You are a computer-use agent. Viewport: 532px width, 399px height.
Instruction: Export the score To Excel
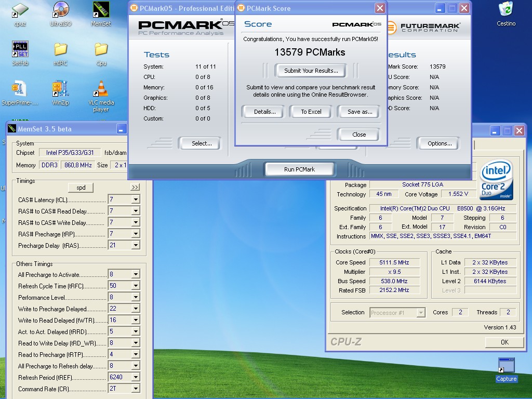tap(311, 112)
